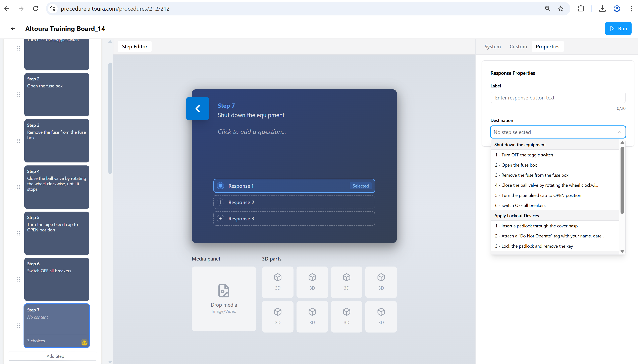Open site information icon in address bar
This screenshot has width=638, height=364.
pyautogui.click(x=53, y=9)
